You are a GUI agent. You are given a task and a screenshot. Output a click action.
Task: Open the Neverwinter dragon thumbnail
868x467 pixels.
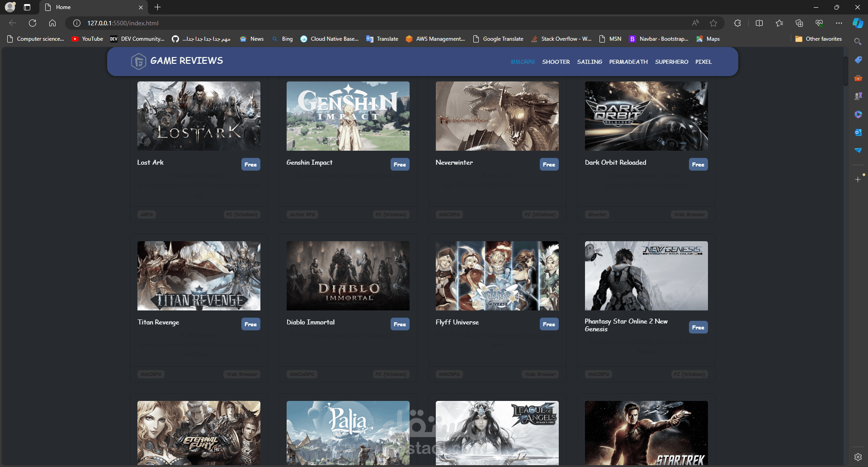tap(497, 116)
